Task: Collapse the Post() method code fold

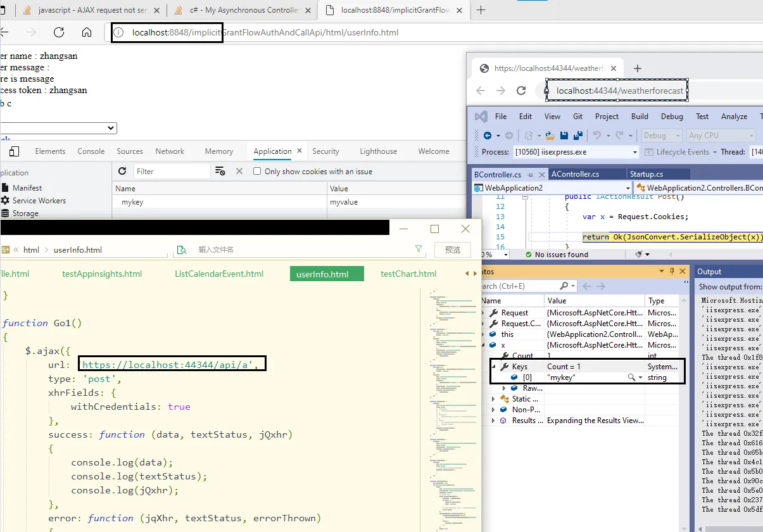Action: (525, 197)
